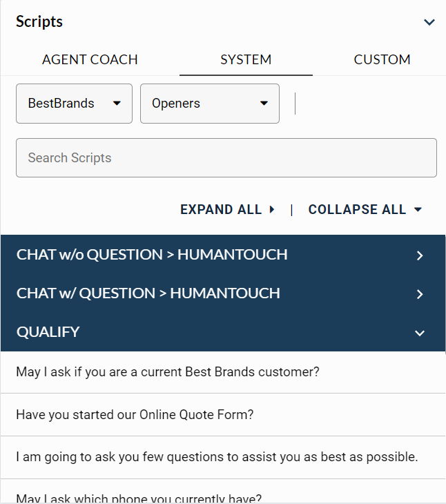Click the Scripts panel title
The height and width of the screenshot is (504, 446).
point(39,21)
